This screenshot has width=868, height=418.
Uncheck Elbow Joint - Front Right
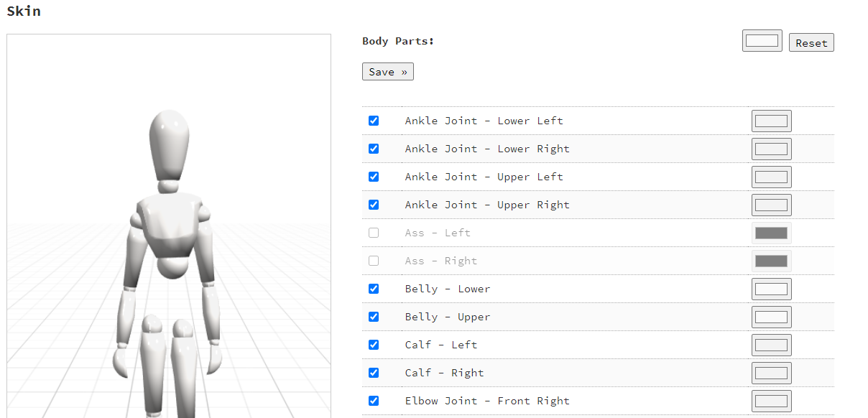pos(374,401)
